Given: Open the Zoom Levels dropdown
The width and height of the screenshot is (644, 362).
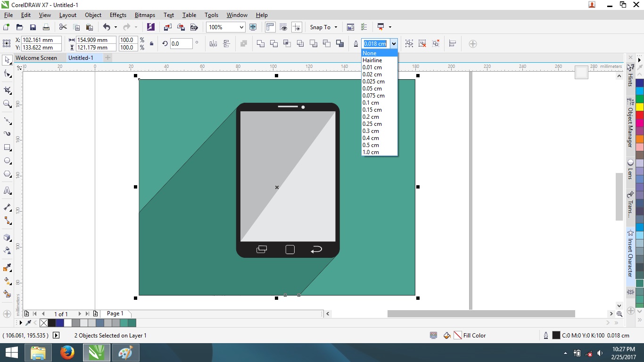Looking at the screenshot, I should (x=242, y=27).
